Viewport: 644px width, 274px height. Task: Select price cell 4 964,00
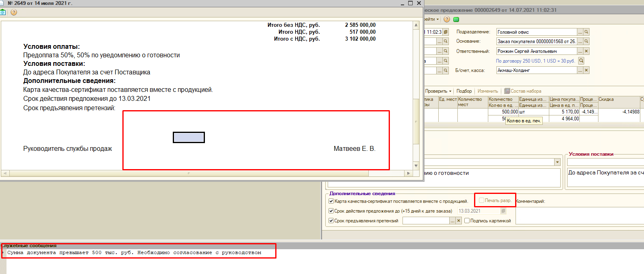pos(564,119)
